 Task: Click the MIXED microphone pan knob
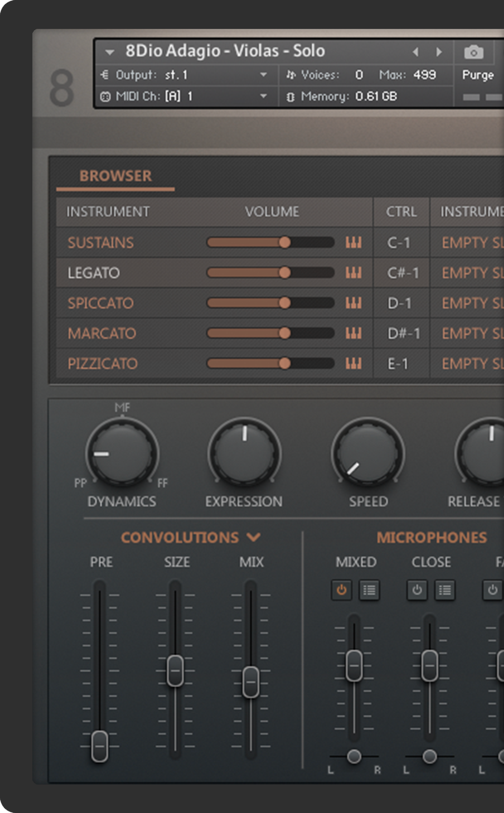tap(354, 756)
